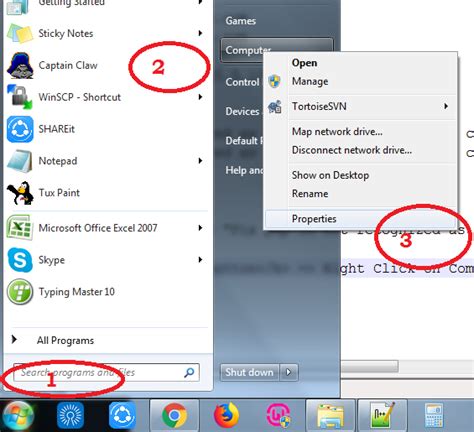The height and width of the screenshot is (432, 474).
Task: Launch Firefox from the taskbar
Action: coord(226,415)
